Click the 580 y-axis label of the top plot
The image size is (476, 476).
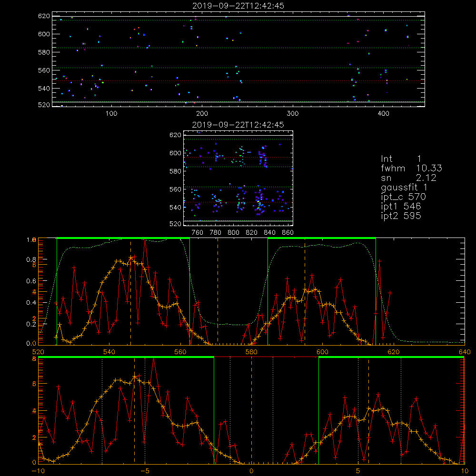tap(44, 52)
